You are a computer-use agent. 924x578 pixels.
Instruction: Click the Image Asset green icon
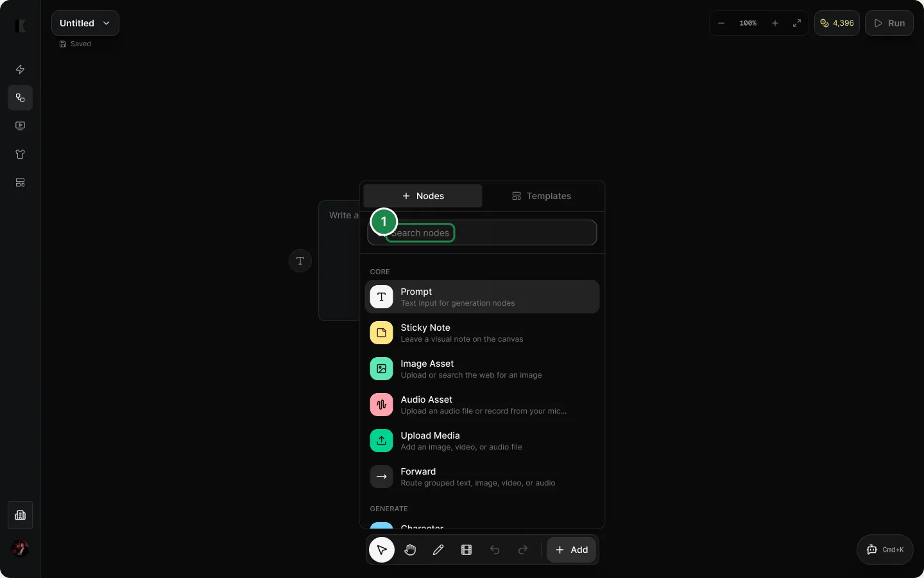tap(382, 369)
